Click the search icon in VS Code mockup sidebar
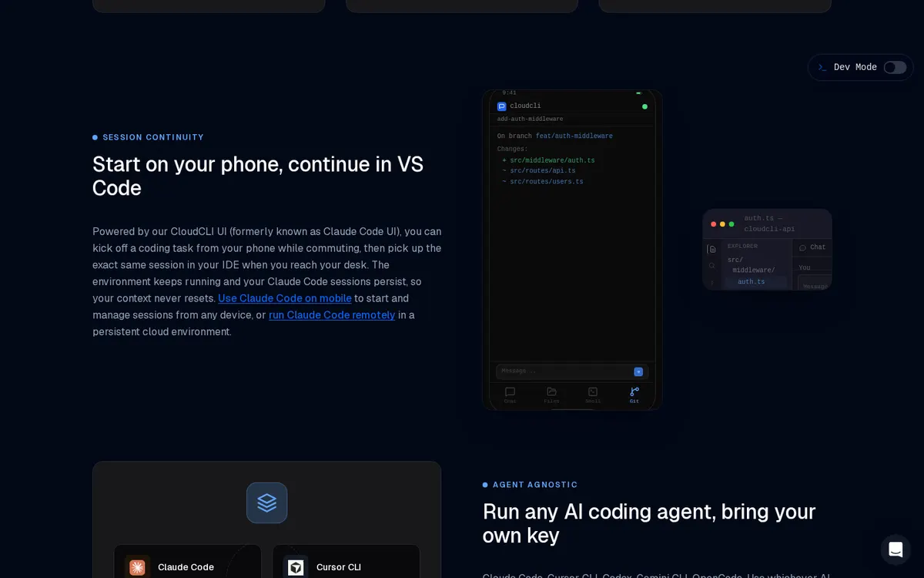The image size is (924, 578). (x=711, y=266)
